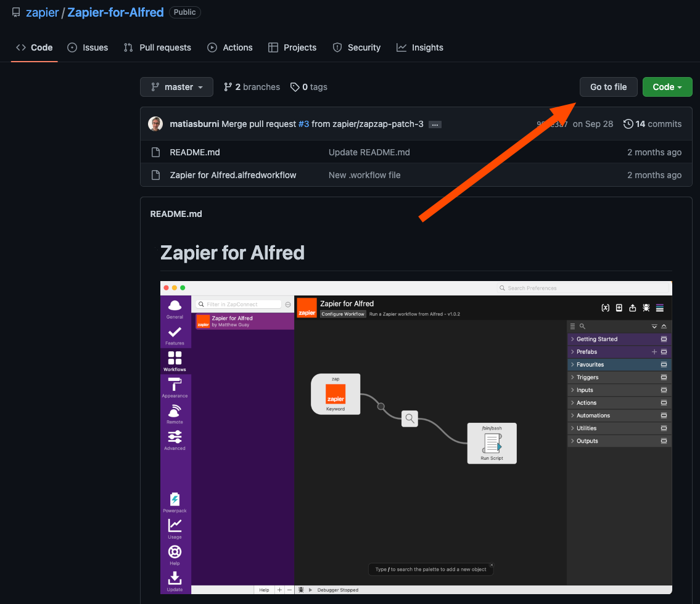
Task: Click the Configure Workflow button
Action: [343, 314]
